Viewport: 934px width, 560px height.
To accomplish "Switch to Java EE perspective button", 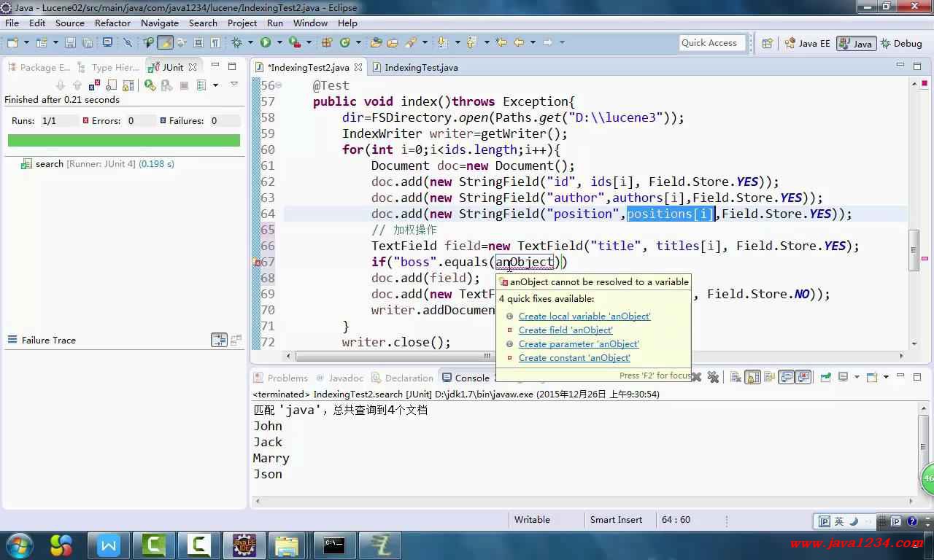I will point(807,43).
